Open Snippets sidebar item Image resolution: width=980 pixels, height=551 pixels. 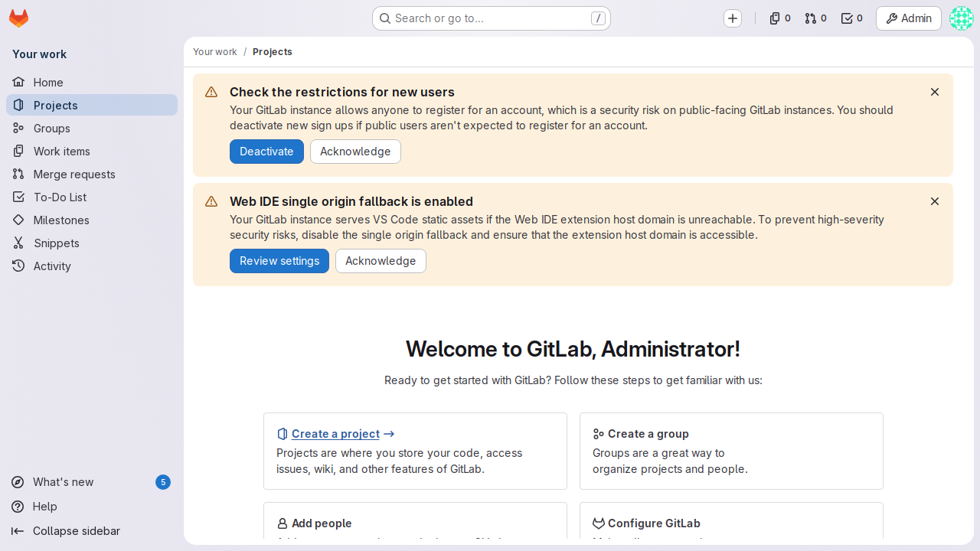coord(92,243)
